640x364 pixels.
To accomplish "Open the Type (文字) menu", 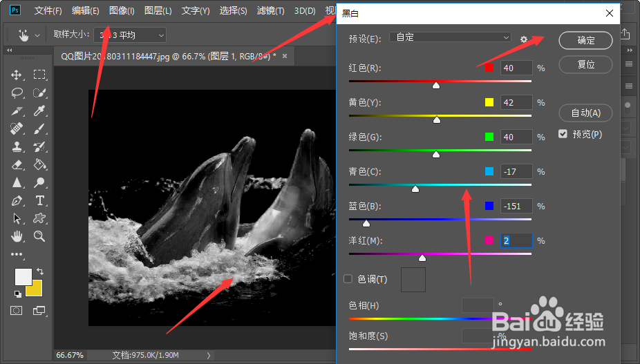I will tap(196, 10).
